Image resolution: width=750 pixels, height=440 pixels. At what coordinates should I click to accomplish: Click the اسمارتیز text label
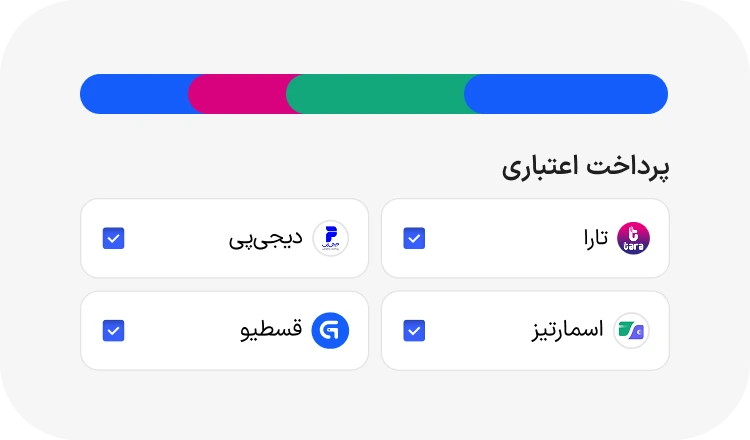click(x=568, y=330)
